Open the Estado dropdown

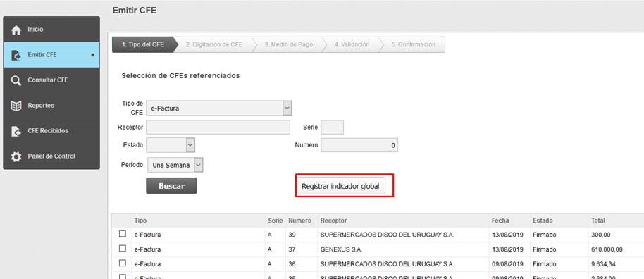tap(171, 145)
